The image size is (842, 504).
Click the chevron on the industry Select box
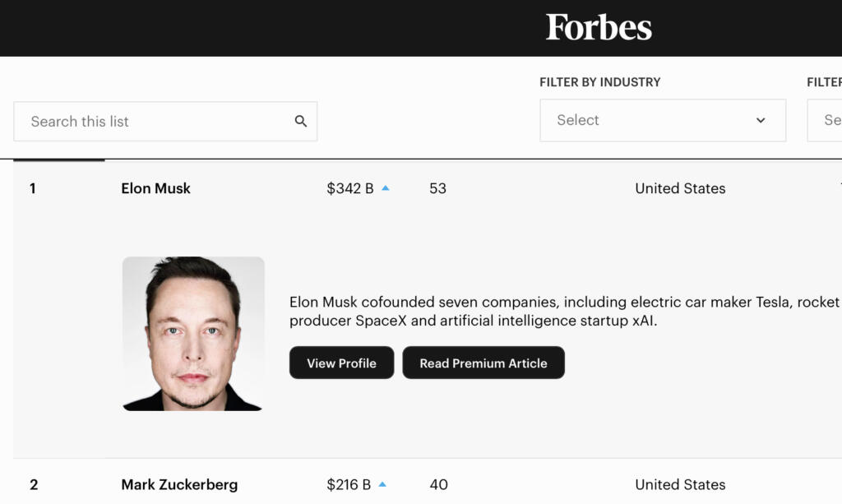point(760,120)
